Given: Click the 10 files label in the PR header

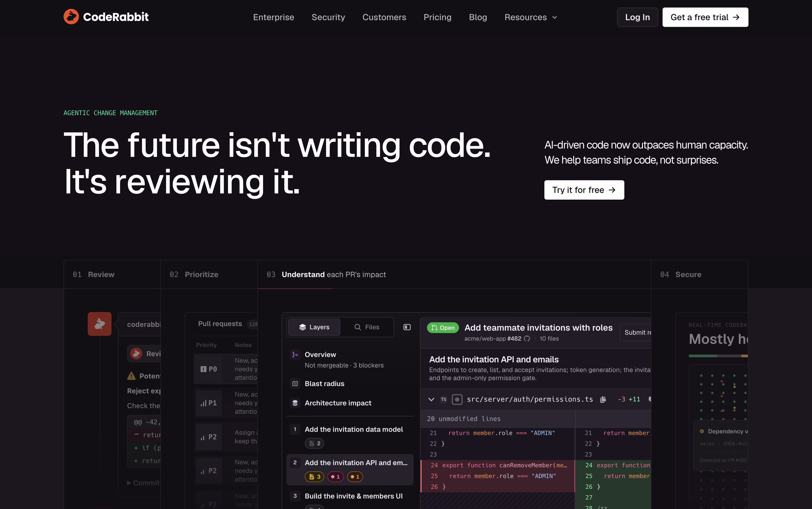Looking at the screenshot, I should coord(549,338).
